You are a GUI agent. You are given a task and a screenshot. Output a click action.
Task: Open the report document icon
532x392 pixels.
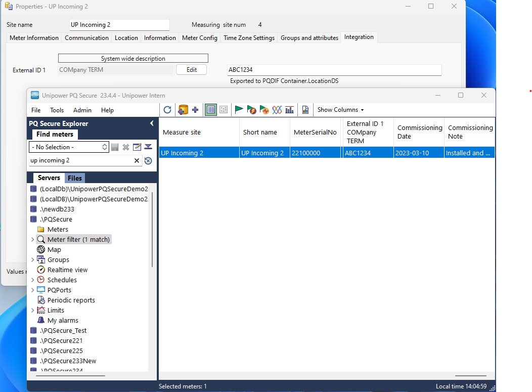(x=305, y=110)
